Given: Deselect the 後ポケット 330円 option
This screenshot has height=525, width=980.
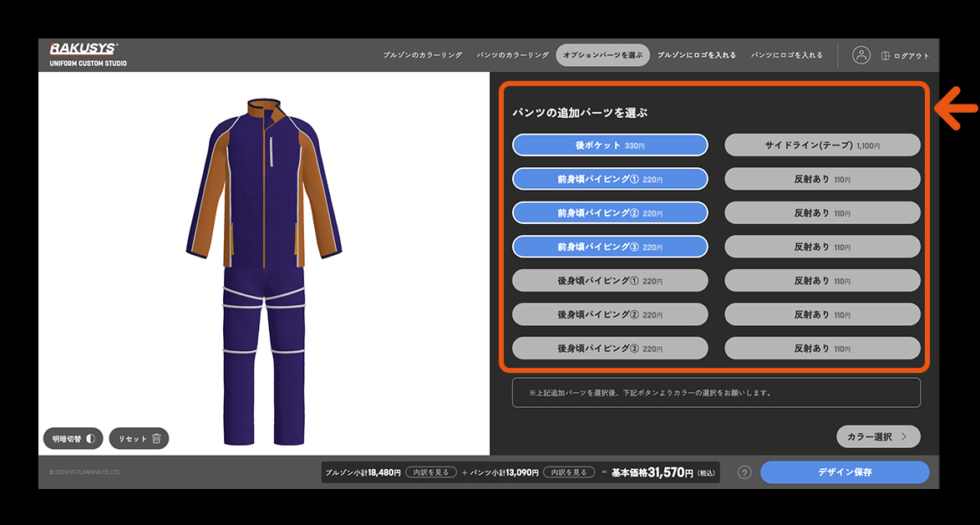Looking at the screenshot, I should 610,145.
